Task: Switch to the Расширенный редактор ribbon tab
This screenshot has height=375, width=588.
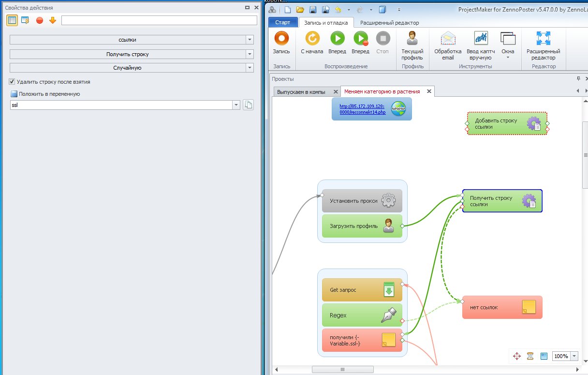Action: pos(390,22)
